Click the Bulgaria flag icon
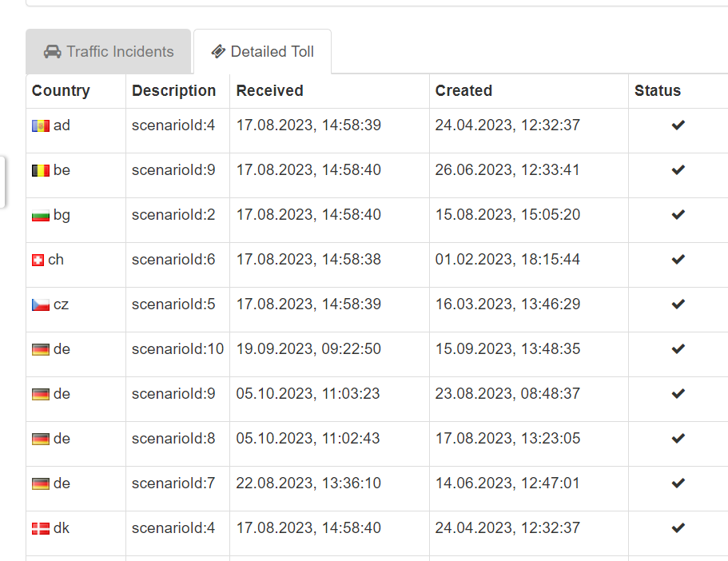 (x=41, y=215)
